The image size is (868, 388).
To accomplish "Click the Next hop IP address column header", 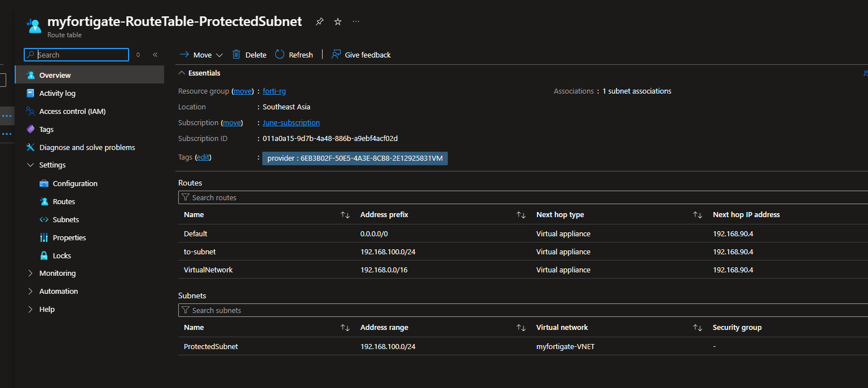I will [x=746, y=215].
